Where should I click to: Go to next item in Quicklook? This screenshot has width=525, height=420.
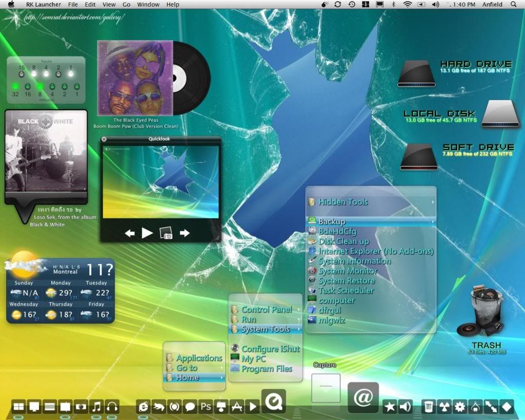click(x=185, y=233)
